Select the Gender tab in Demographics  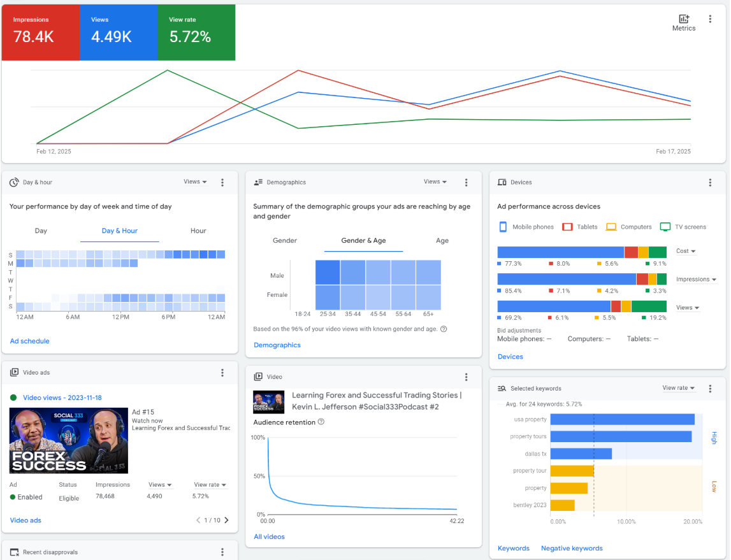[285, 241]
